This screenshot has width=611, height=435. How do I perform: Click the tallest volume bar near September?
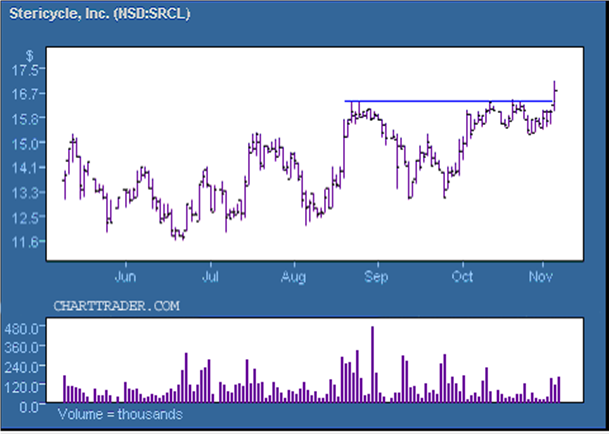(373, 364)
